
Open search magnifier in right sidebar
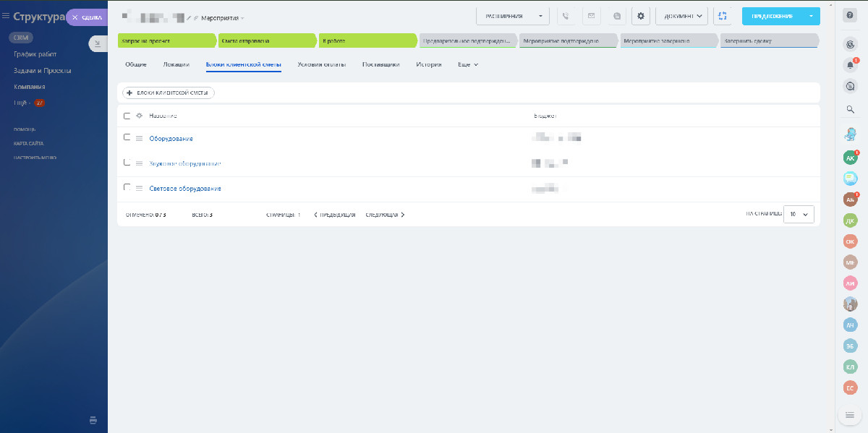[x=851, y=109]
